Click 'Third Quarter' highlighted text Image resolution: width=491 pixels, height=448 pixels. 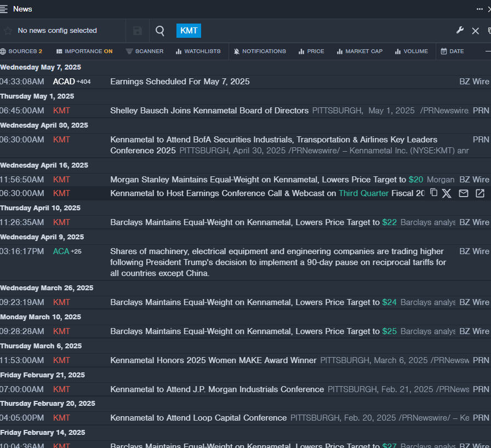363,193
